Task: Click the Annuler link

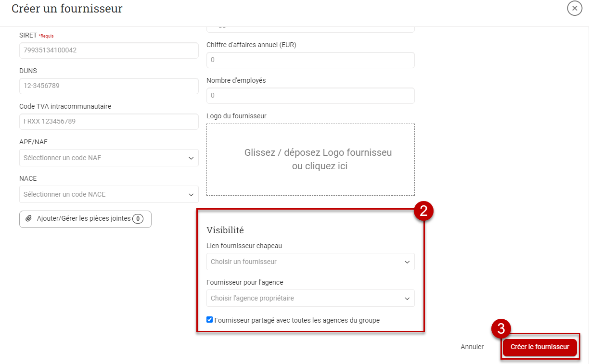Action: pyautogui.click(x=472, y=347)
